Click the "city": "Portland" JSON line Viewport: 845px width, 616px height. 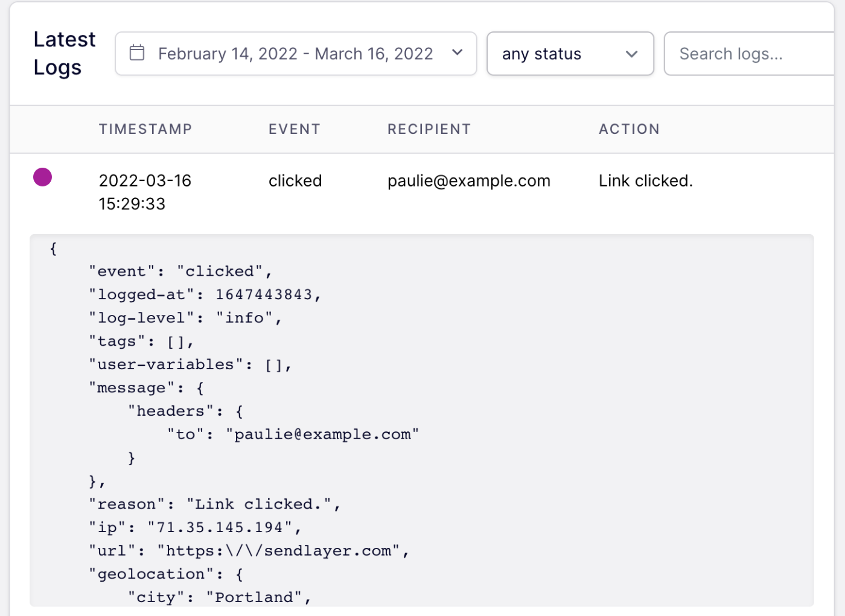[219, 597]
